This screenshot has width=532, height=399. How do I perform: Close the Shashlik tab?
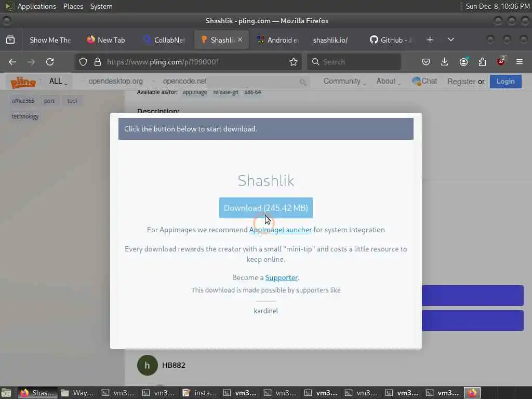(240, 39)
